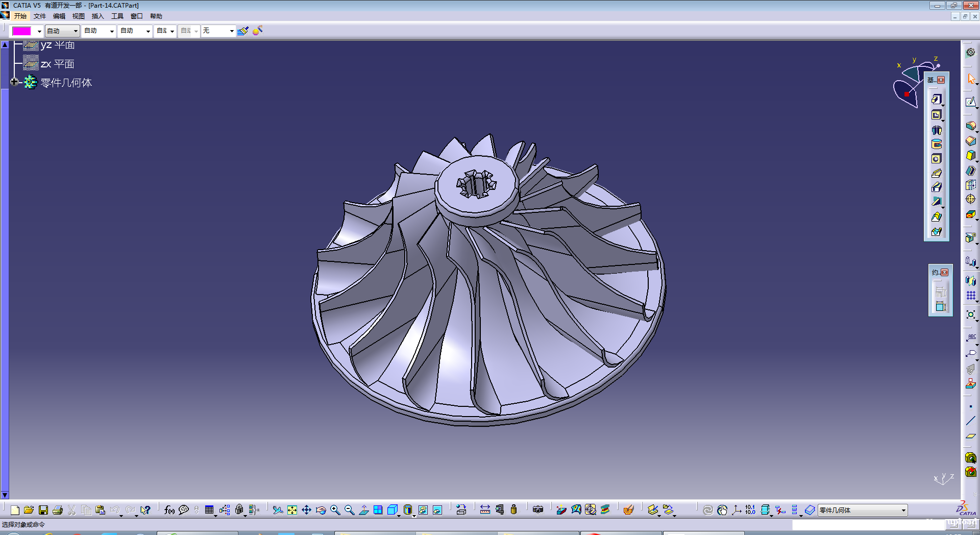This screenshot has height=535, width=980.
Task: Activate the Pan view tool
Action: pyautogui.click(x=306, y=510)
